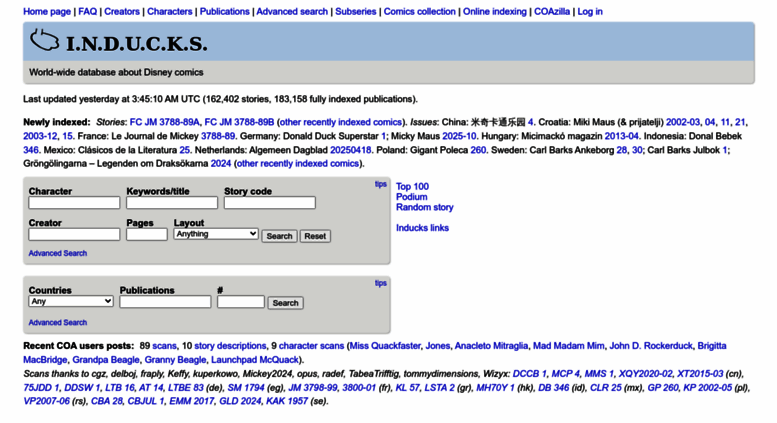The width and height of the screenshot is (777, 423).
Task: Open first 'other recently indexed comics' link
Action: click(340, 122)
